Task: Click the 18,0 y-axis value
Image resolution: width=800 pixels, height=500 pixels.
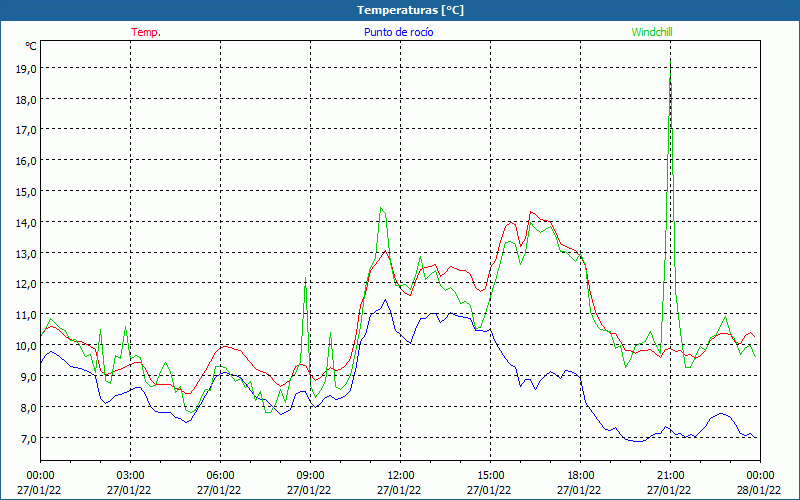Action: (x=26, y=99)
